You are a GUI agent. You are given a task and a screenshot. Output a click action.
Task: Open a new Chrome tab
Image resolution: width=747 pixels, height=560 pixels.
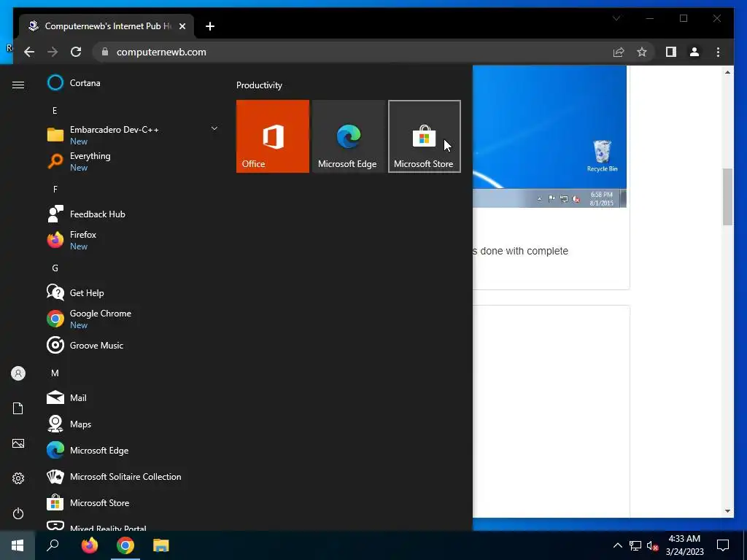point(210,26)
